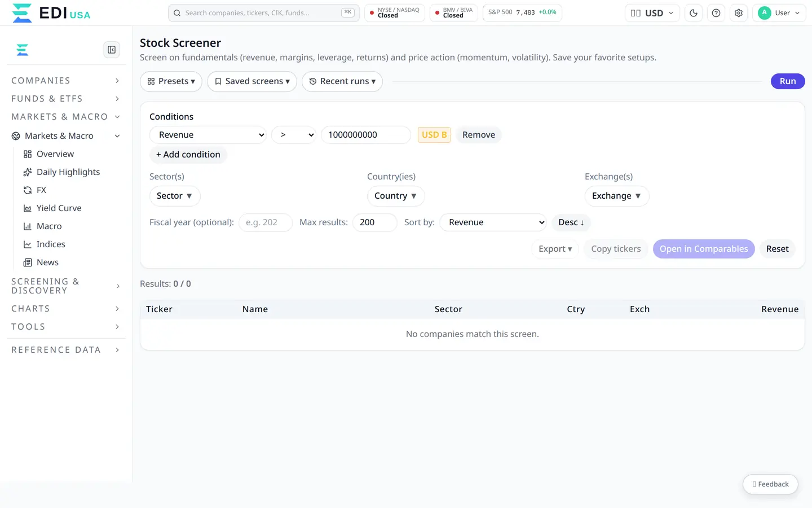Image resolution: width=812 pixels, height=508 pixels.
Task: Open the Export dropdown
Action: [555, 249]
